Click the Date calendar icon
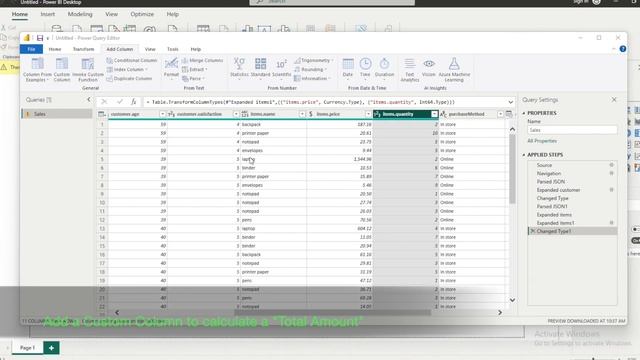The height and width of the screenshot is (360, 640). point(348,64)
